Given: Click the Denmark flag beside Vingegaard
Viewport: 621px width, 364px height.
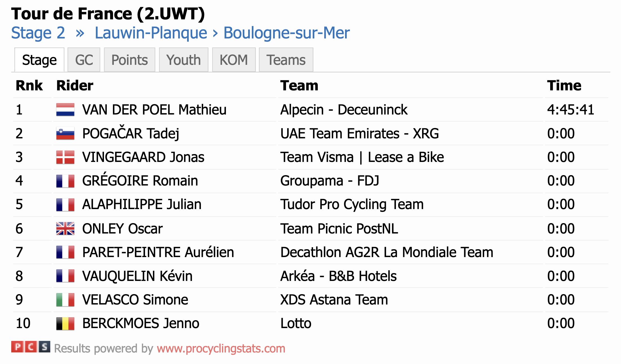Looking at the screenshot, I should tap(65, 157).
